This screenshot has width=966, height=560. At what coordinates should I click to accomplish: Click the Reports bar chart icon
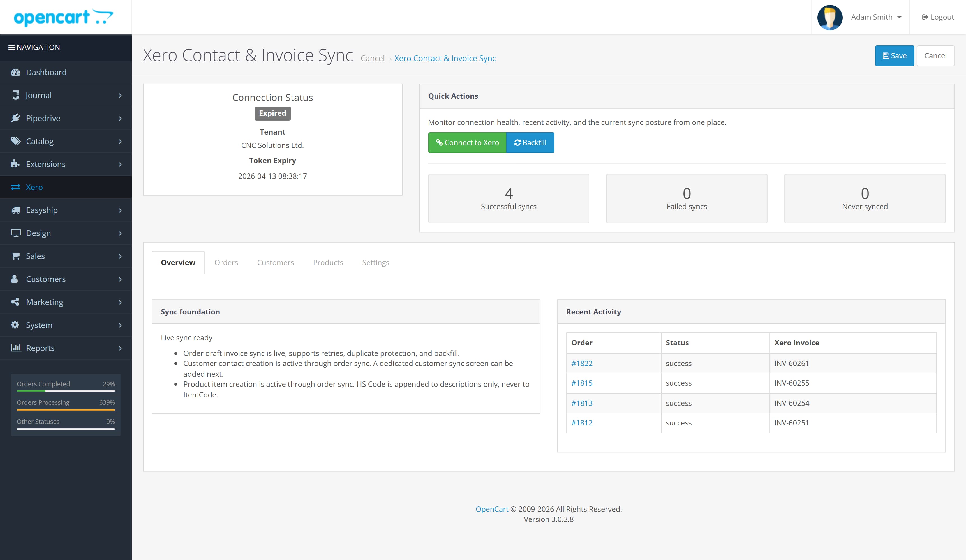(x=16, y=348)
